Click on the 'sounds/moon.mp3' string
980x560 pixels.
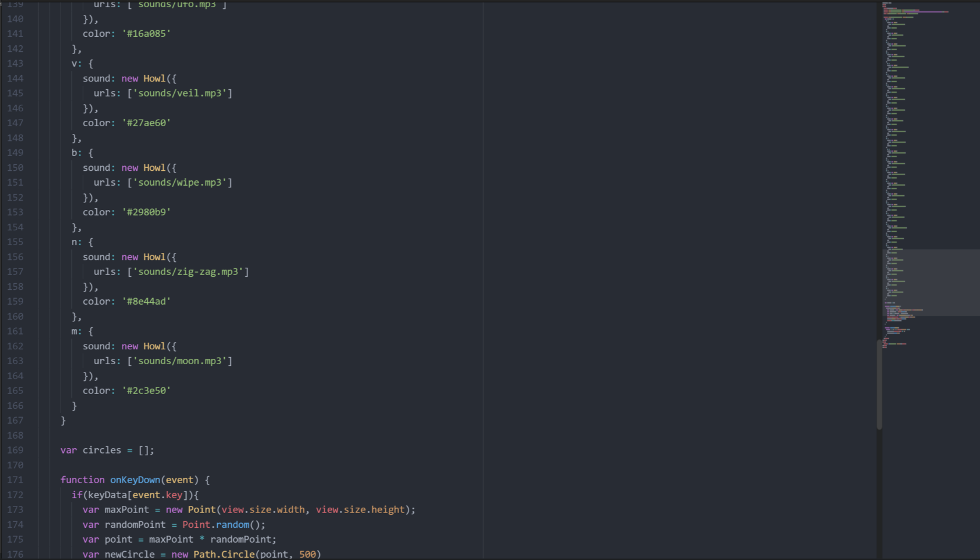(180, 361)
